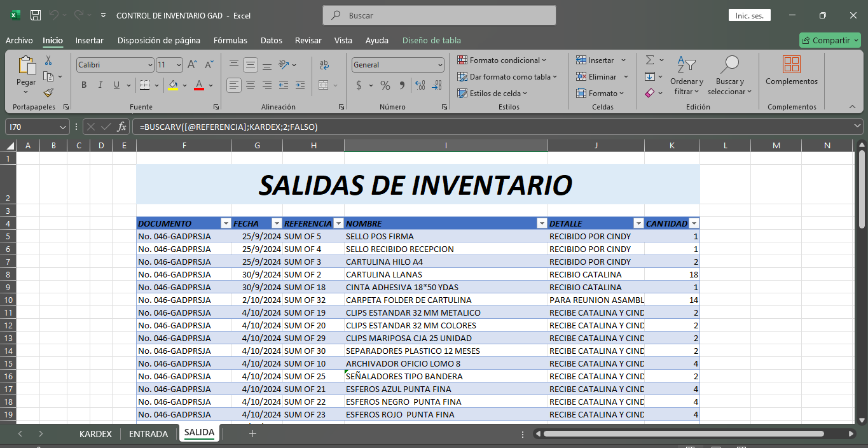Toggle underline formatting

pos(116,85)
